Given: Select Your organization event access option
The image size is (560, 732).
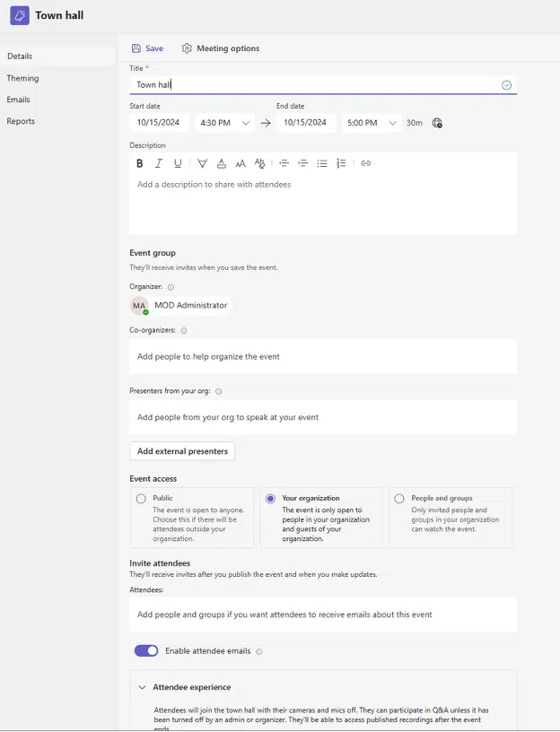Looking at the screenshot, I should 270,499.
